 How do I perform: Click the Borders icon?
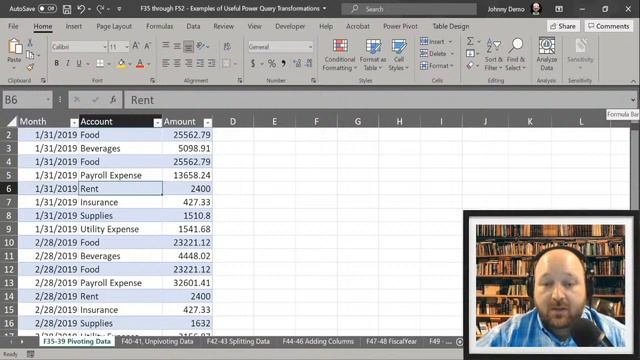click(100, 63)
